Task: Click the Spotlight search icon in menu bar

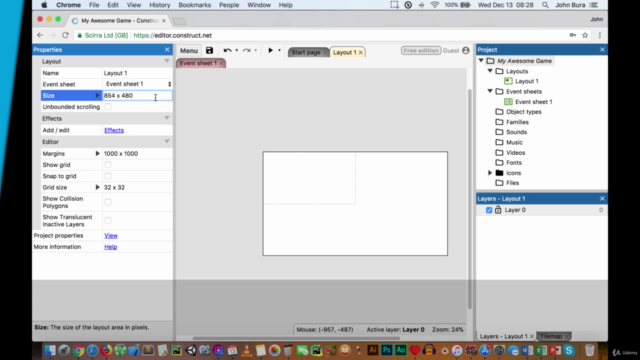Action: click(x=545, y=5)
